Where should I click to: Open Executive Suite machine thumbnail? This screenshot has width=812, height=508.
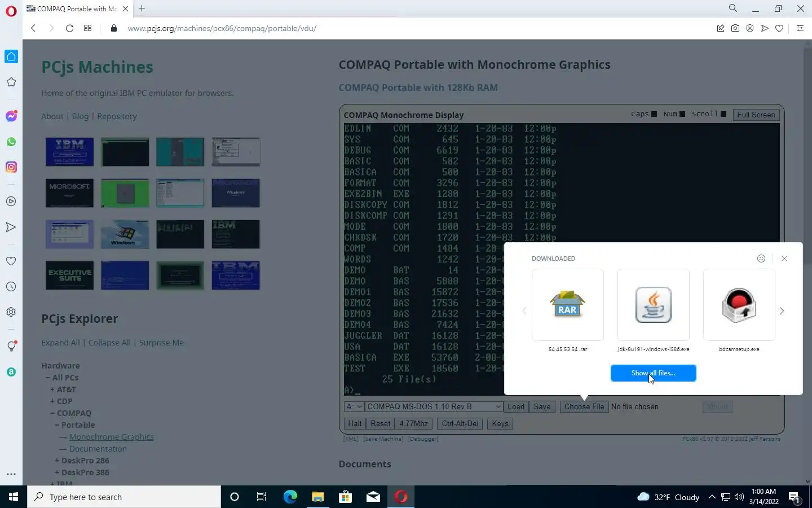click(69, 275)
